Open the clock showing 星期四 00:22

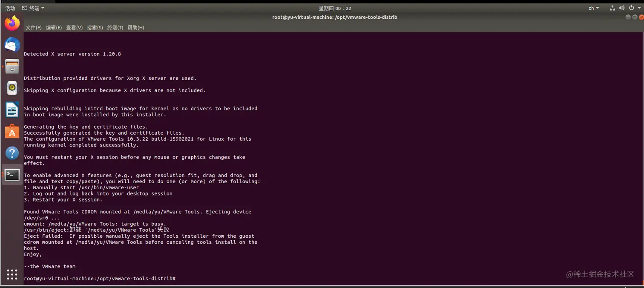pyautogui.click(x=335, y=8)
